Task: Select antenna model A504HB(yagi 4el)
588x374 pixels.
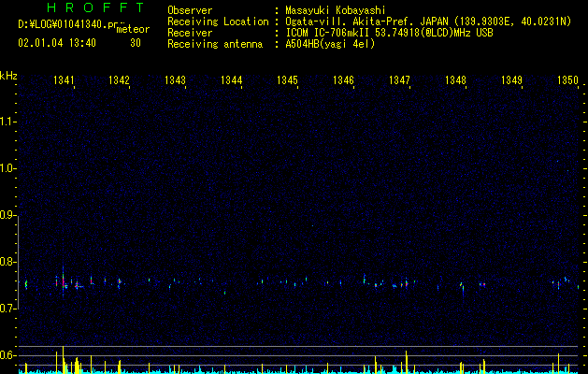Action: 330,44
